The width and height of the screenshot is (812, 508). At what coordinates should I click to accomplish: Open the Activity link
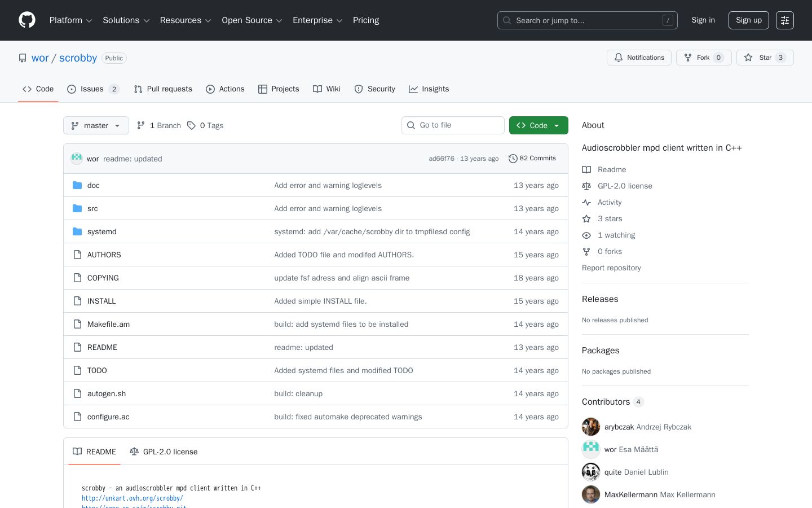610,202
